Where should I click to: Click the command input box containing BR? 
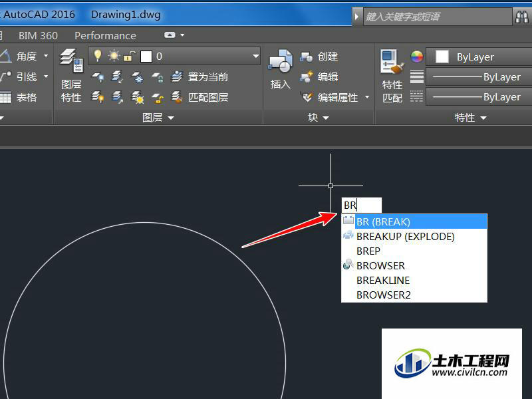[x=362, y=205]
